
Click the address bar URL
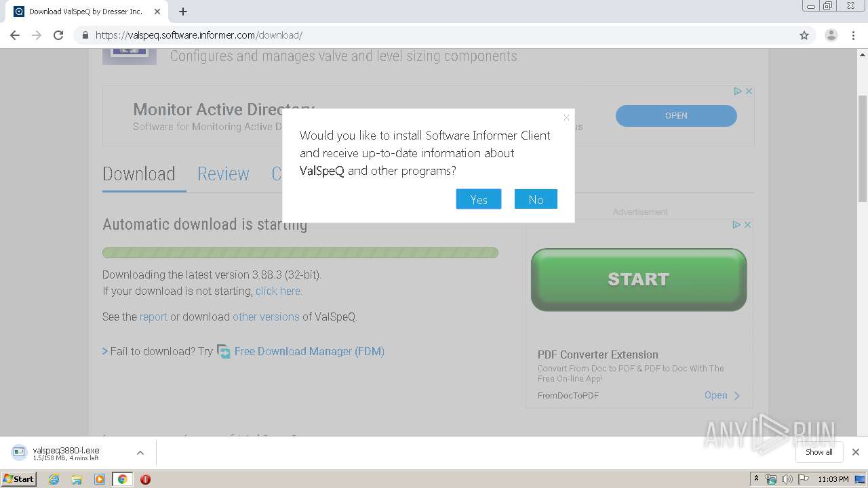[199, 35]
